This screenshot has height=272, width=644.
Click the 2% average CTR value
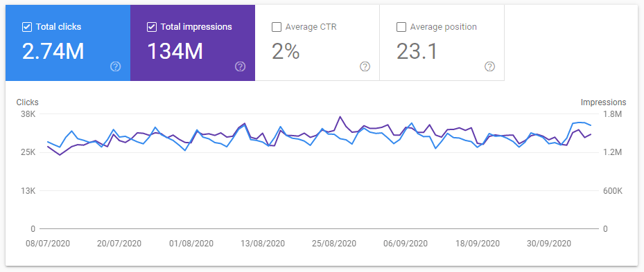point(286,52)
